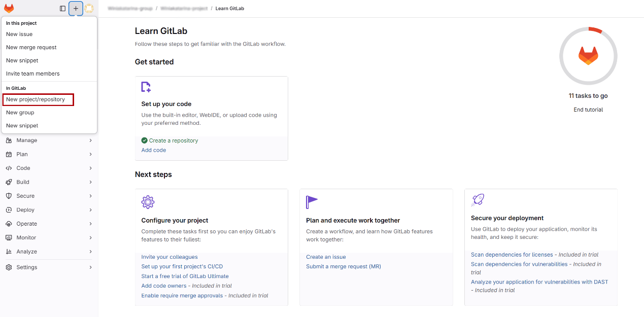This screenshot has width=644, height=317.
Task: Click the Deploy icon in the sidebar
Action: (x=9, y=210)
